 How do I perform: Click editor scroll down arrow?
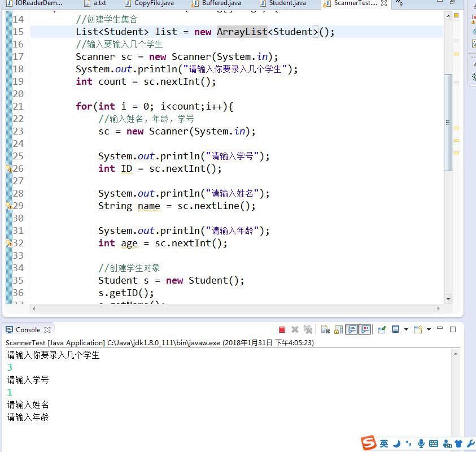448,299
